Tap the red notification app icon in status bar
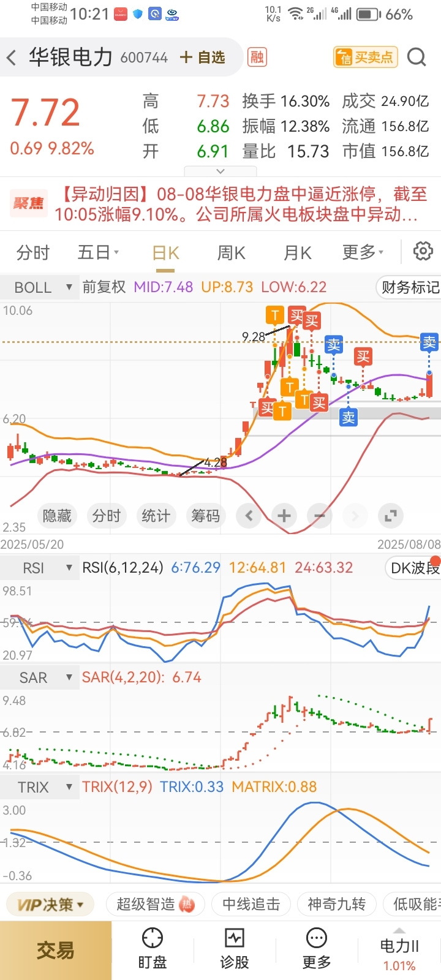The image size is (441, 980). pyautogui.click(x=121, y=13)
